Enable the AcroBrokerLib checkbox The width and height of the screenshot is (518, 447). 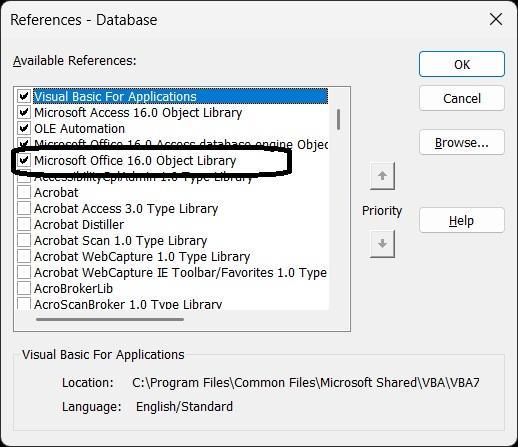point(24,288)
